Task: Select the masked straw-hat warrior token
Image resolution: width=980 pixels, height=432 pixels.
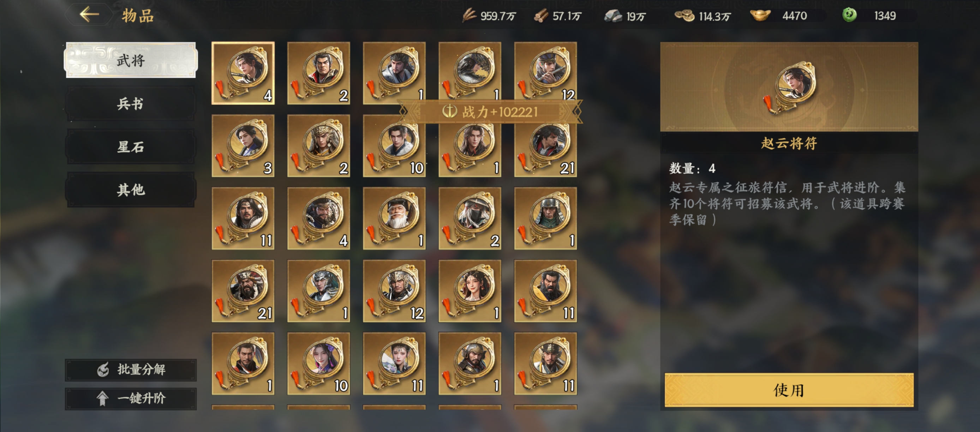Action: pyautogui.click(x=470, y=218)
